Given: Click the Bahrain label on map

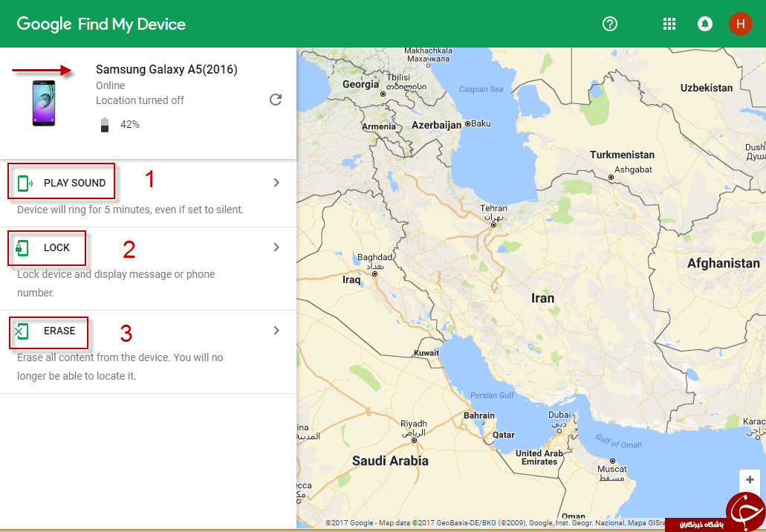Looking at the screenshot, I should 478,416.
